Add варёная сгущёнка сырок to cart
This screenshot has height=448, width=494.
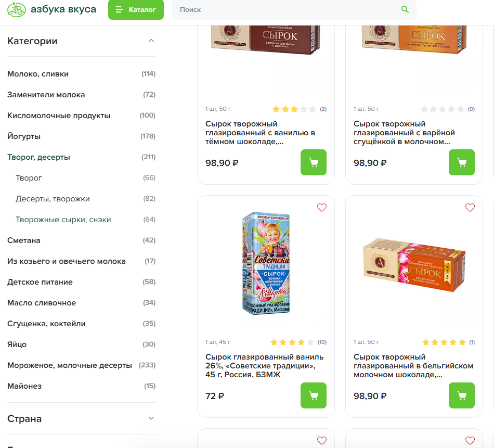point(462,162)
